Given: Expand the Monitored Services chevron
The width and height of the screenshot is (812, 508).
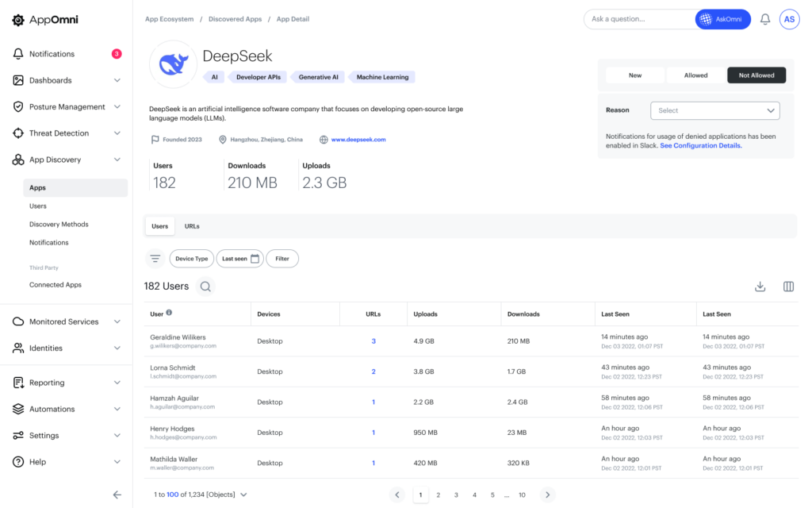Looking at the screenshot, I should click(117, 322).
